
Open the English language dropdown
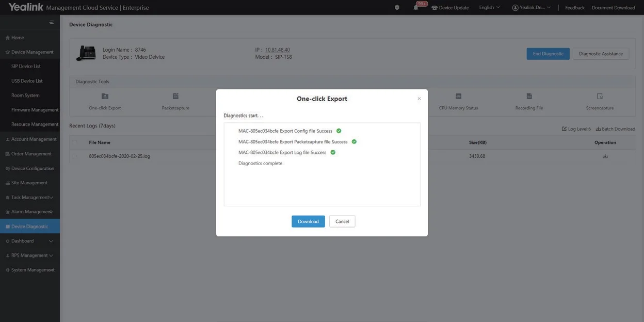tap(489, 8)
